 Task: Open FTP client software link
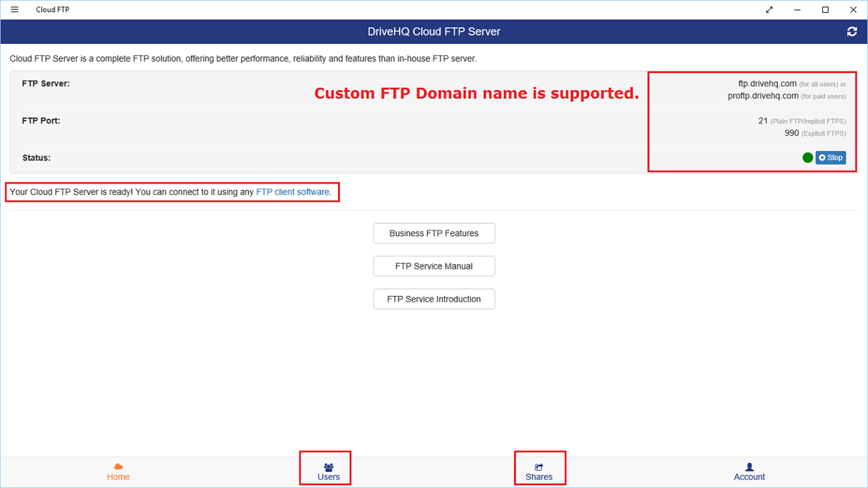coord(294,192)
